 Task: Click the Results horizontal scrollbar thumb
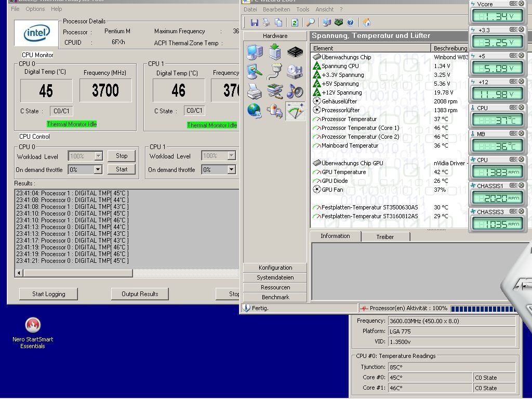click(x=78, y=273)
